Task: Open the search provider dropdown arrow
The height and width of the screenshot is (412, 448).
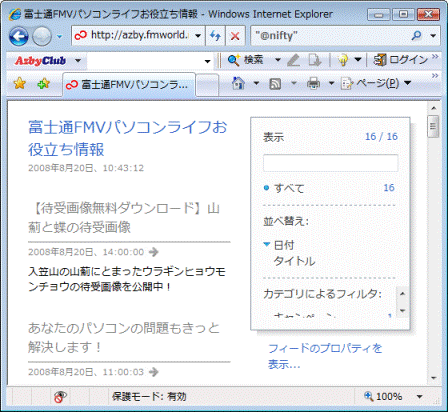Action: point(433,35)
